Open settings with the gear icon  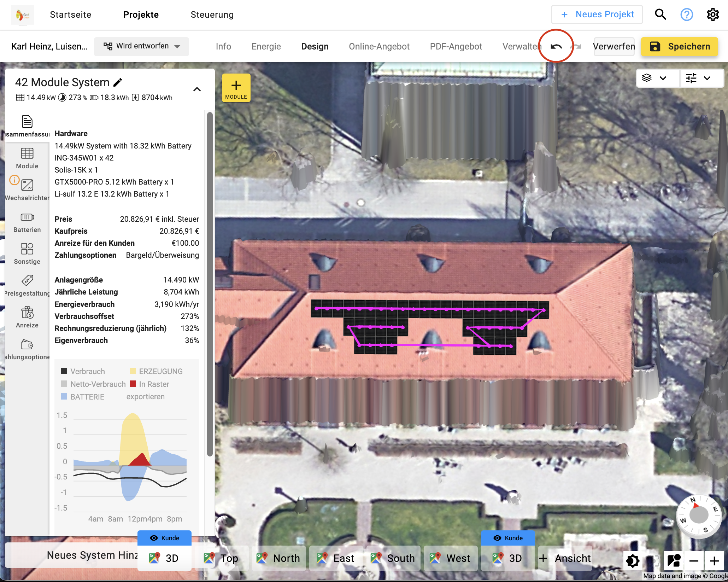click(x=713, y=14)
